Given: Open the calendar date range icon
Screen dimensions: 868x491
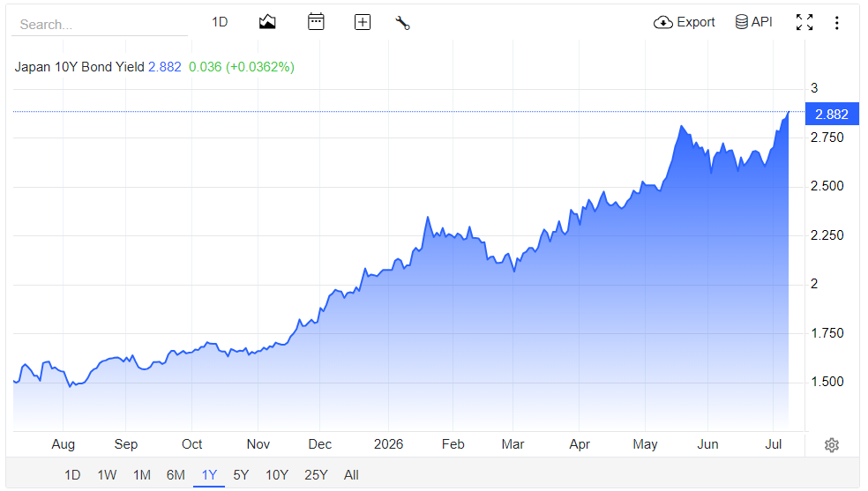Looking at the screenshot, I should pyautogui.click(x=316, y=22).
